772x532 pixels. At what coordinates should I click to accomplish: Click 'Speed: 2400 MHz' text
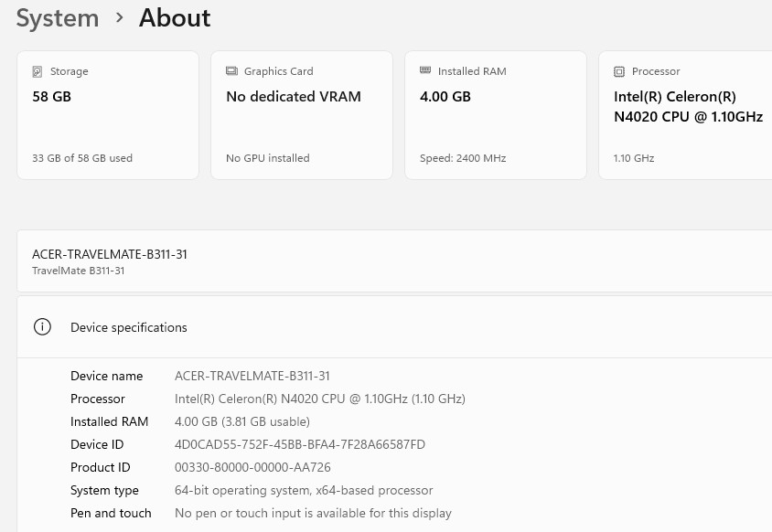(x=463, y=158)
